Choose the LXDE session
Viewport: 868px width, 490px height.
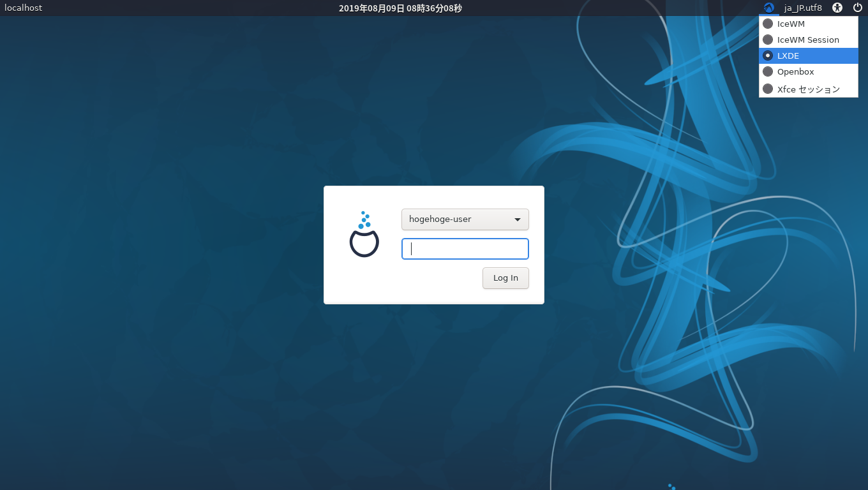point(808,56)
